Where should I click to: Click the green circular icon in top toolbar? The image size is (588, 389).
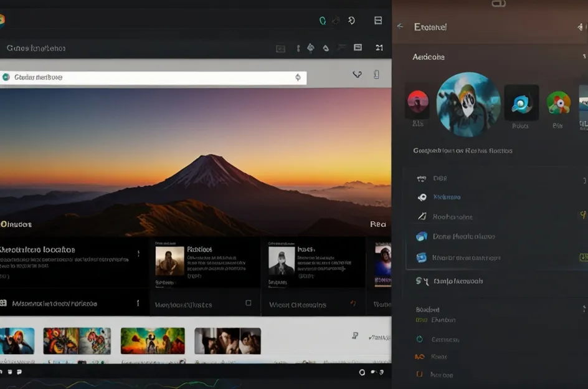click(x=323, y=21)
